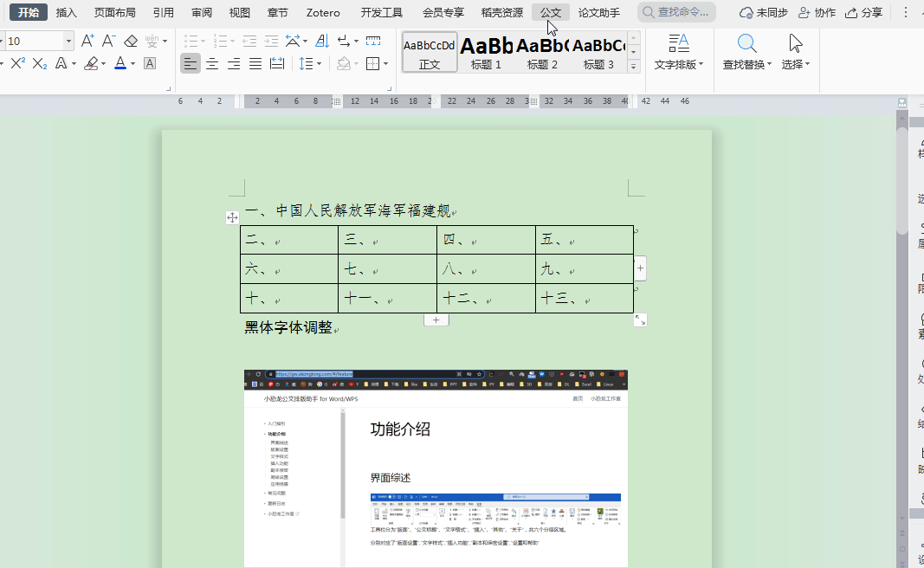The height and width of the screenshot is (568, 924).
Task: Expand bullet list style dropdown arrow
Action: (x=203, y=42)
